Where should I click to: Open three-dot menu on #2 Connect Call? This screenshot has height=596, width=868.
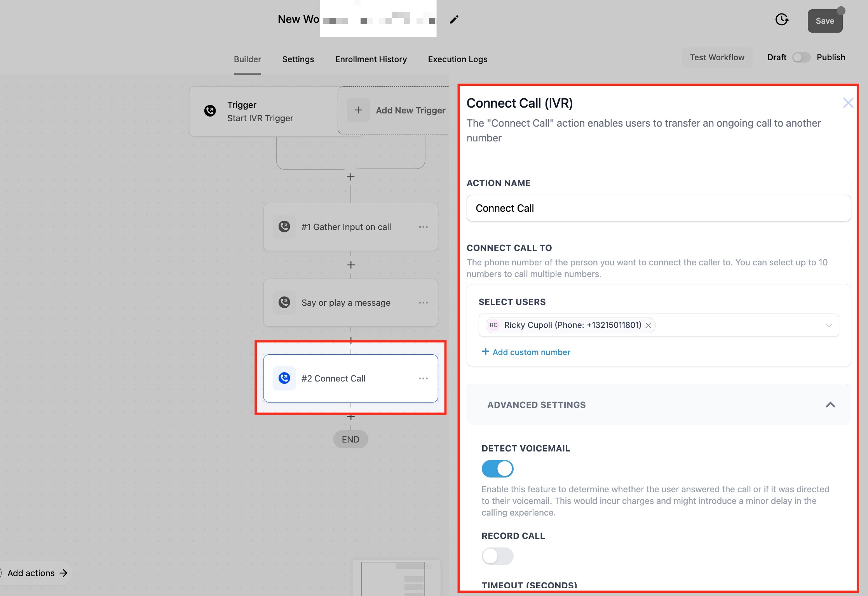423,378
